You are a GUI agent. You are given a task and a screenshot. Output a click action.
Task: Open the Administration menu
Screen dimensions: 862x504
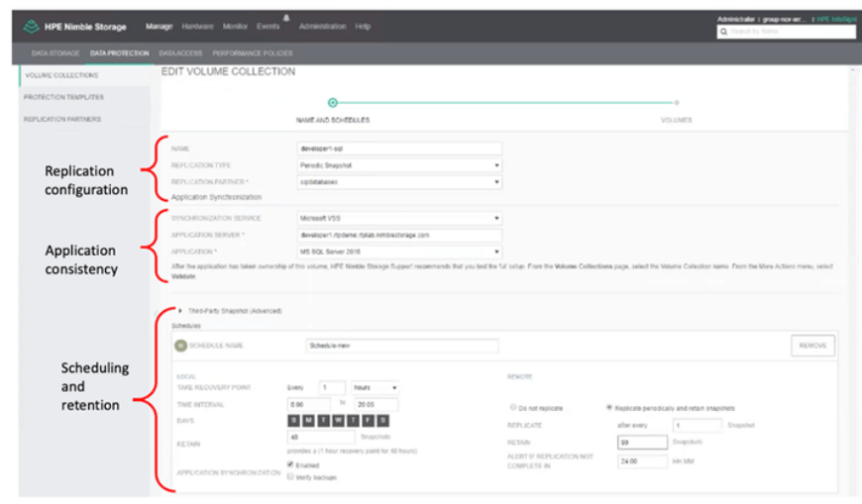pos(322,27)
